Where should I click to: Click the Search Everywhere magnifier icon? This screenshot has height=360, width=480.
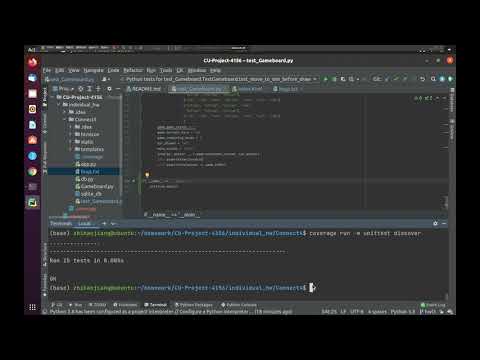(x=433, y=79)
